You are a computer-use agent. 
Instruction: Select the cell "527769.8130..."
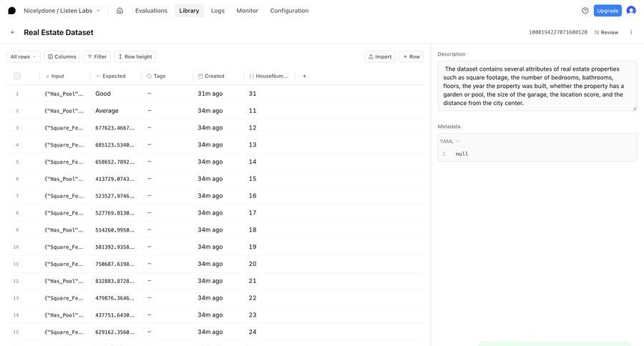[114, 213]
